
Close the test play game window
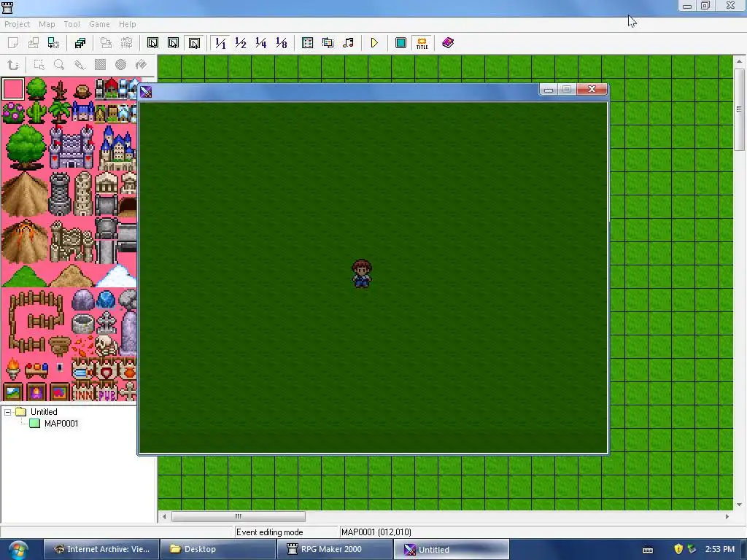[x=592, y=89]
